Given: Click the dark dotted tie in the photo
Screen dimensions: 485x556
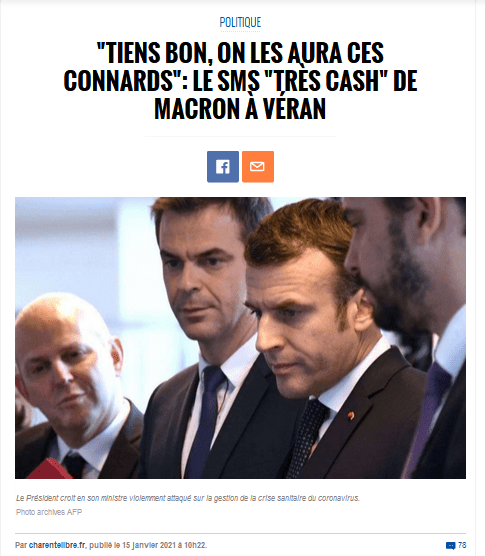Looking at the screenshot, I should pos(306,436).
